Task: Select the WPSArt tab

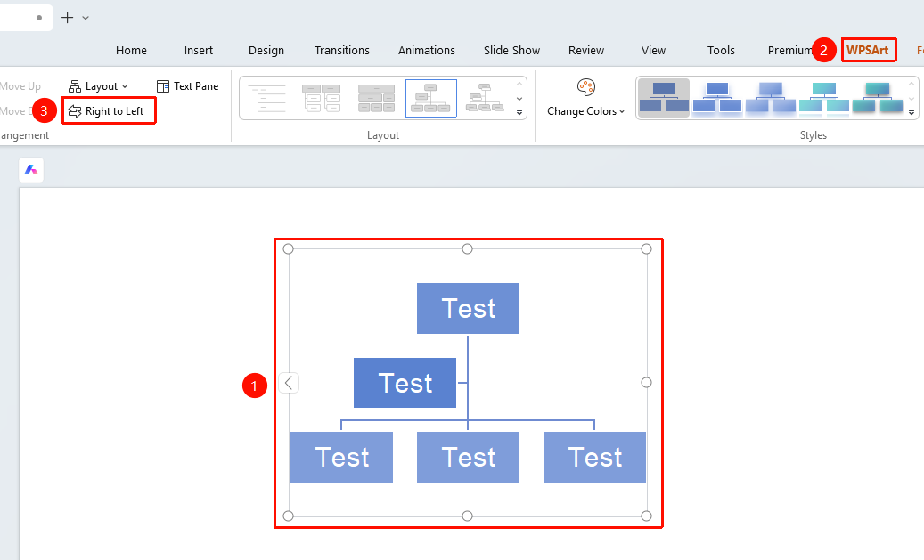Action: click(868, 51)
